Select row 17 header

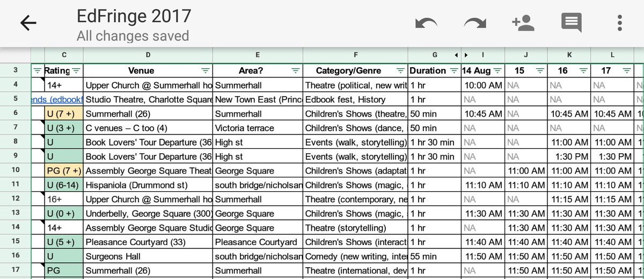15,270
